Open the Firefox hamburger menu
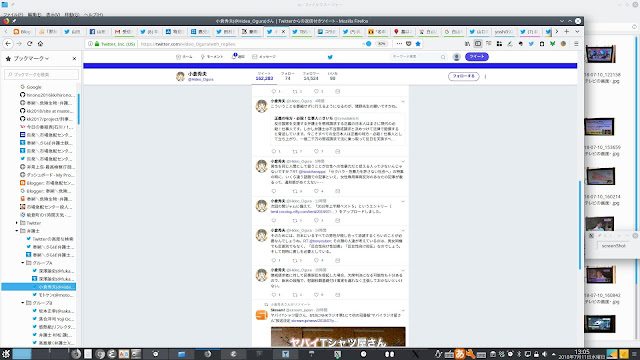 coord(576,44)
